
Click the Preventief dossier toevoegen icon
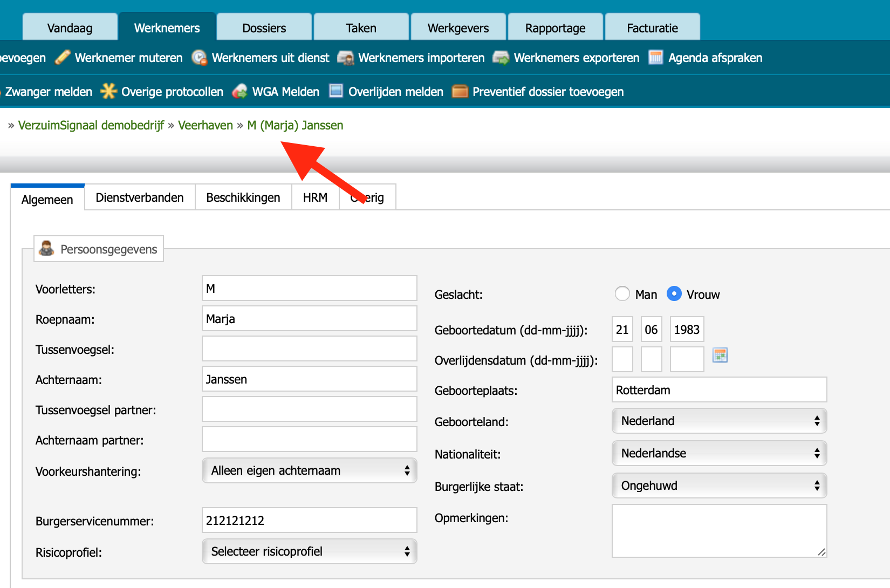pyautogui.click(x=460, y=91)
